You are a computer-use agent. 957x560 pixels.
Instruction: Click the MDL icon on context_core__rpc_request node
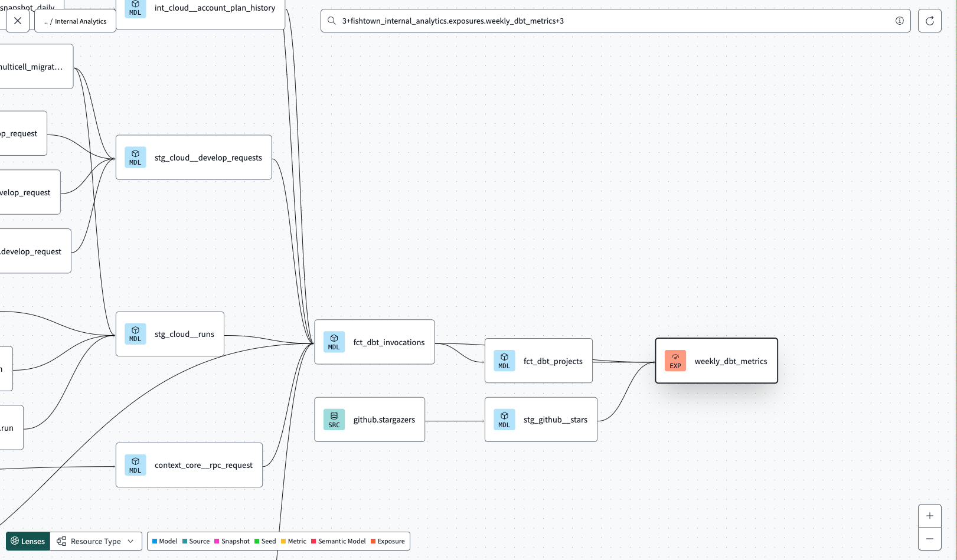[135, 465]
